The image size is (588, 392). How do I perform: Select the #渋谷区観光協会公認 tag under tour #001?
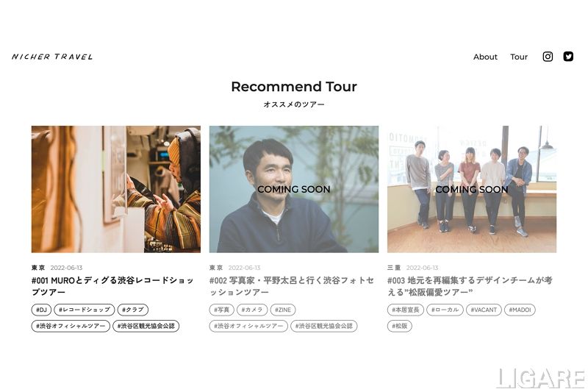(x=146, y=326)
